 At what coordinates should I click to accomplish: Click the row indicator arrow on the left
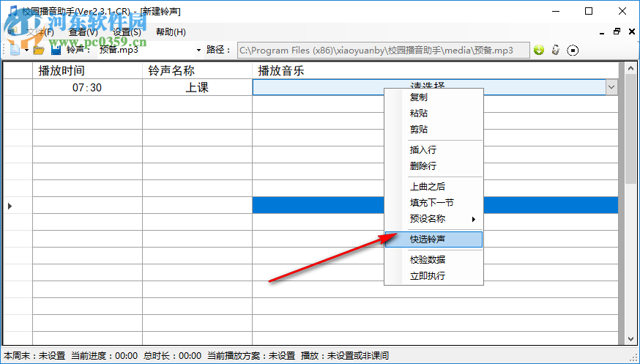[10, 207]
